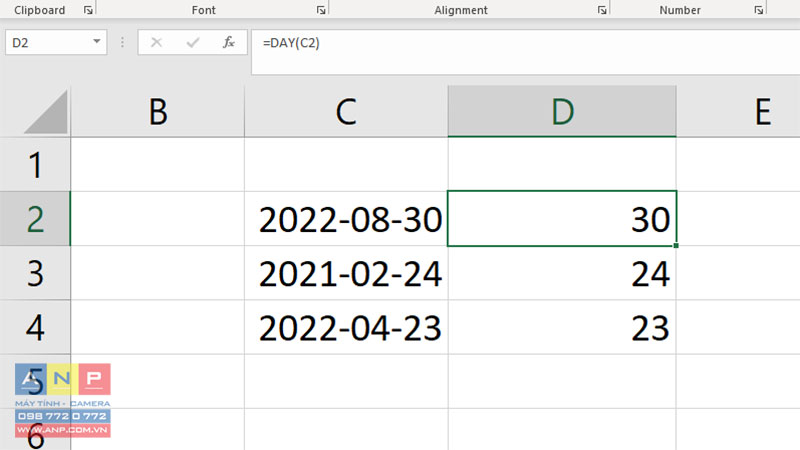Click the ANP logo watermark
Viewport: 800px width, 450px height.
point(63,401)
